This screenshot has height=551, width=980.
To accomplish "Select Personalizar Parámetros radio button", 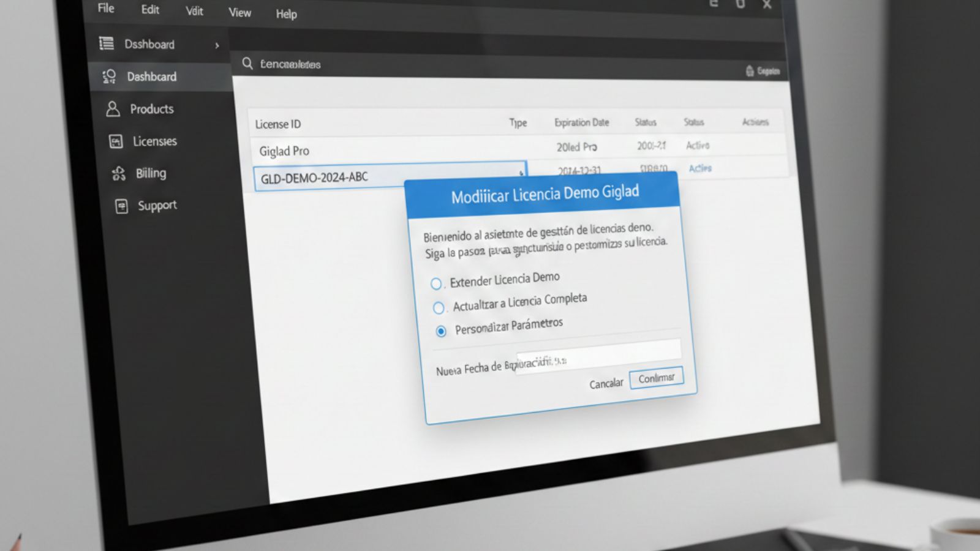I will [x=441, y=331].
